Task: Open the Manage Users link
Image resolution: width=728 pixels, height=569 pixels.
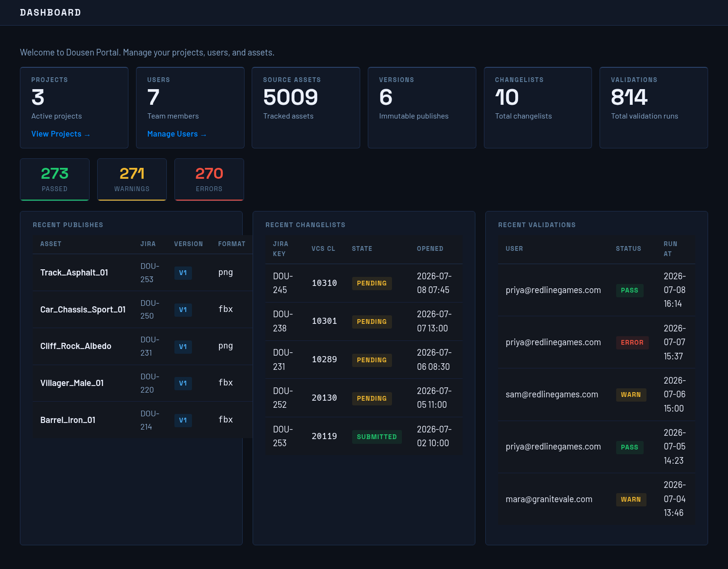Action: click(177, 134)
